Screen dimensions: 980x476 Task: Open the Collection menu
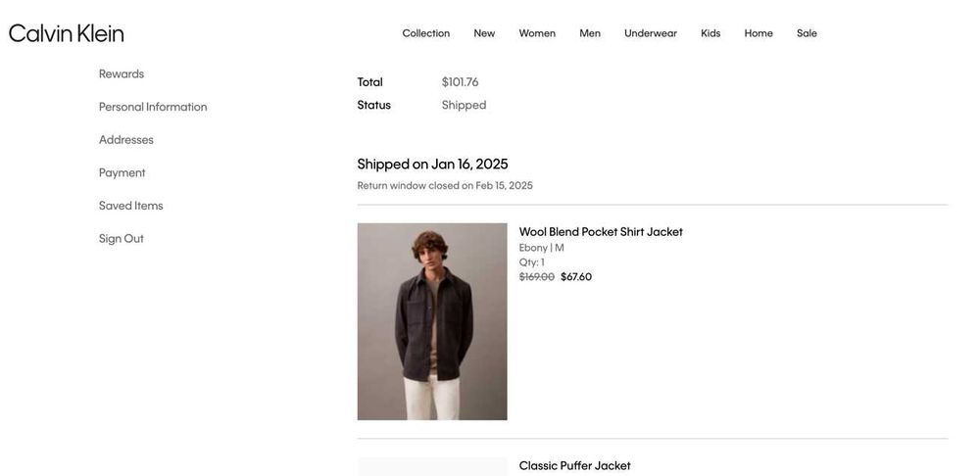click(x=425, y=33)
